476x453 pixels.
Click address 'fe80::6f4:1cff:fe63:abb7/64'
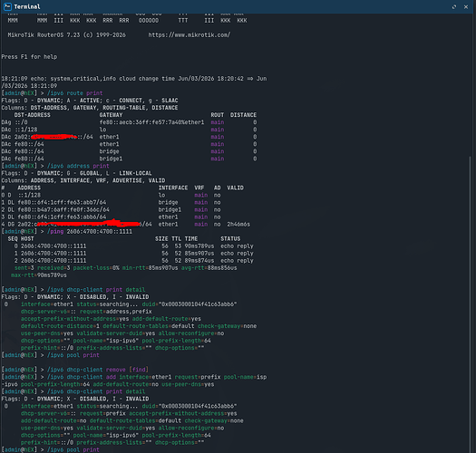click(x=62, y=202)
